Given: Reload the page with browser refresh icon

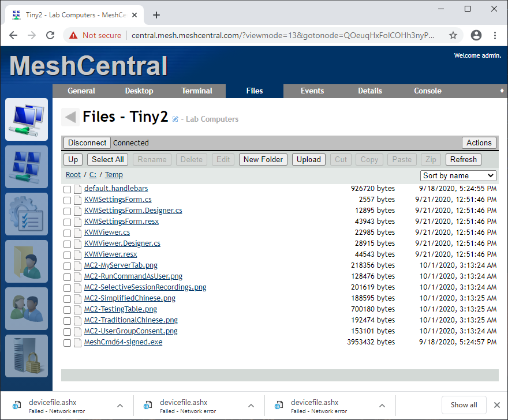Looking at the screenshot, I should (x=50, y=35).
